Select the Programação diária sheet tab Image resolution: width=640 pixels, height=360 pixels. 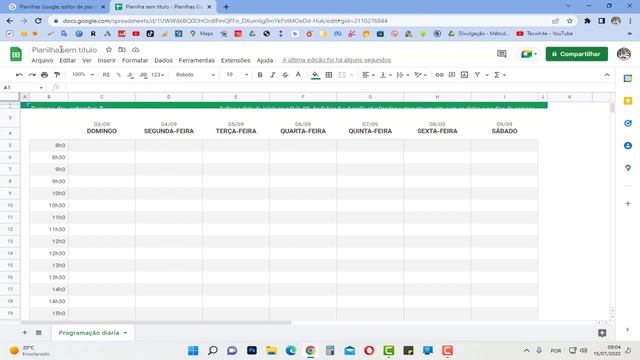93,333
